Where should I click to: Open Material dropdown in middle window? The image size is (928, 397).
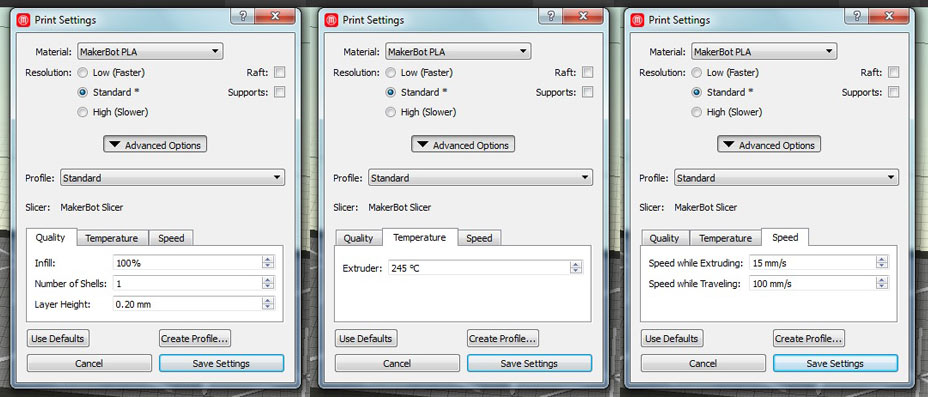[458, 51]
